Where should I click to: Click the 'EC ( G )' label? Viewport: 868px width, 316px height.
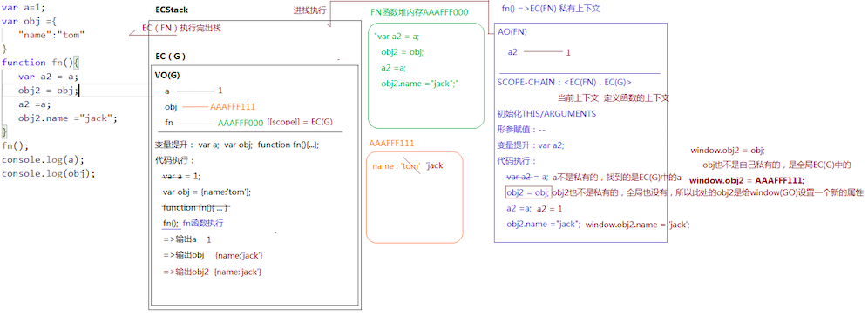tap(171, 57)
